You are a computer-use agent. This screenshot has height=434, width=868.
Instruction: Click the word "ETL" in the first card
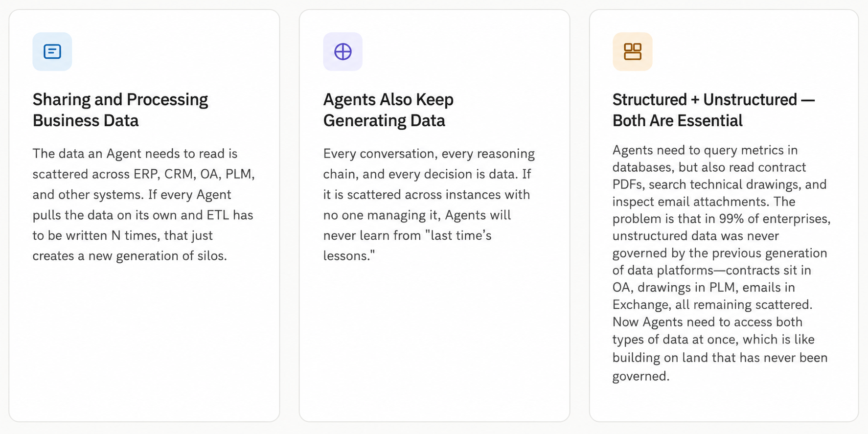[x=218, y=215]
